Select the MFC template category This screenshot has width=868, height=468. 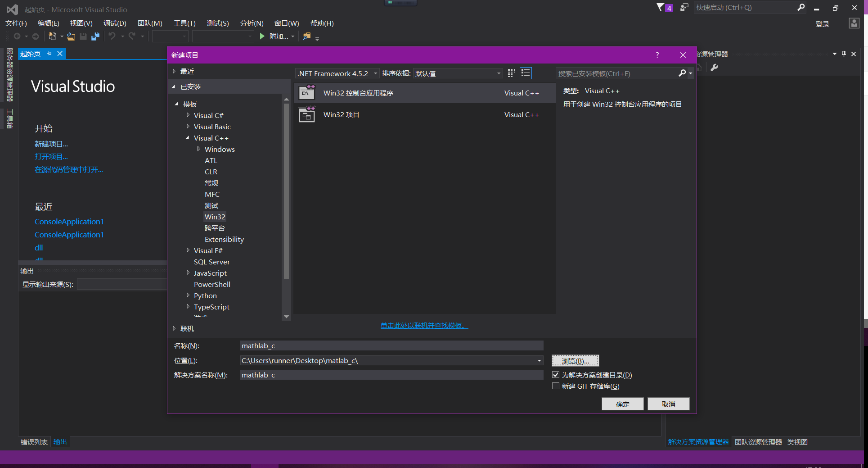tap(212, 194)
